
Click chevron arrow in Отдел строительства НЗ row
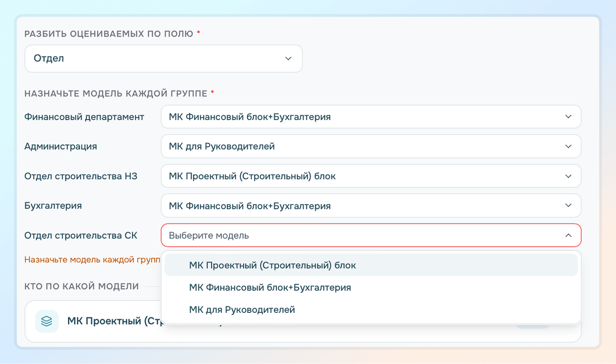pyautogui.click(x=568, y=176)
